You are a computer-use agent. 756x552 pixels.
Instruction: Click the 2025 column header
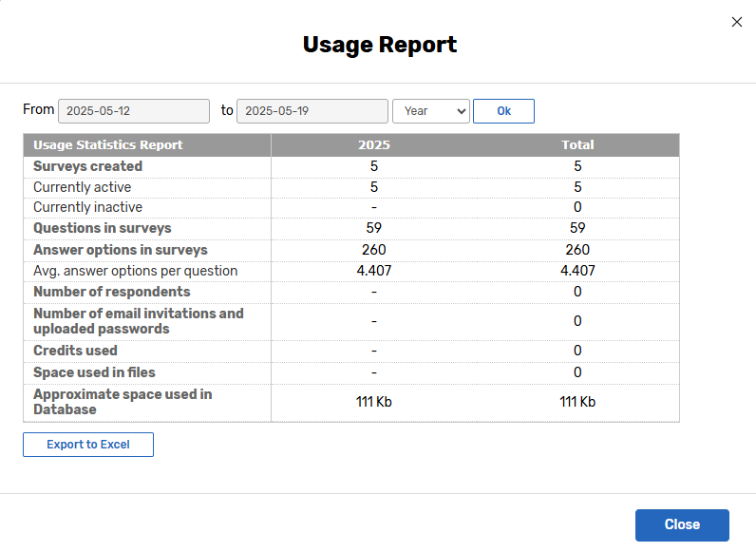(373, 145)
